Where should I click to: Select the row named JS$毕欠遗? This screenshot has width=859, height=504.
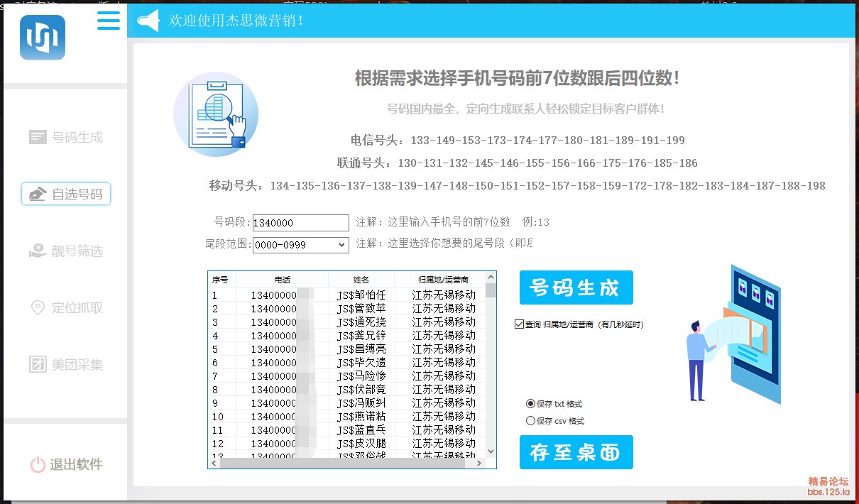(347, 363)
